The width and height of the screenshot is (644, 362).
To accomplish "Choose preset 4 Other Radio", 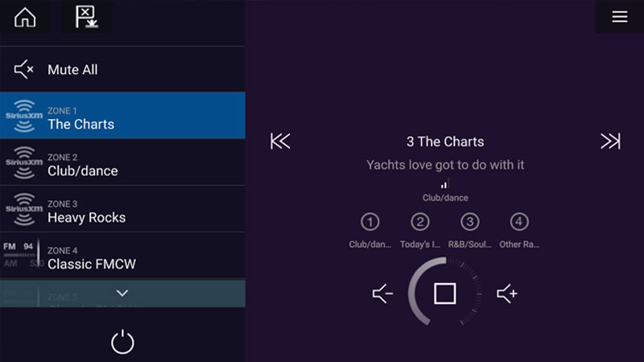I will 520,222.
